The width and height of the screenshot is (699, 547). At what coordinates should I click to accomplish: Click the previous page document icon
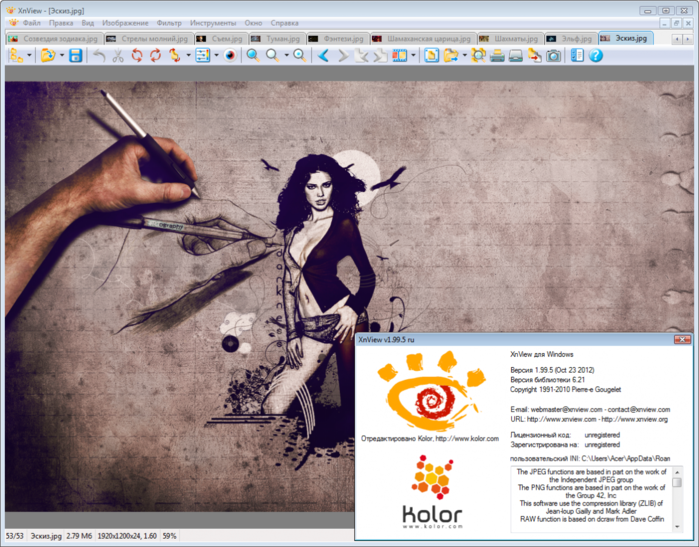(362, 56)
